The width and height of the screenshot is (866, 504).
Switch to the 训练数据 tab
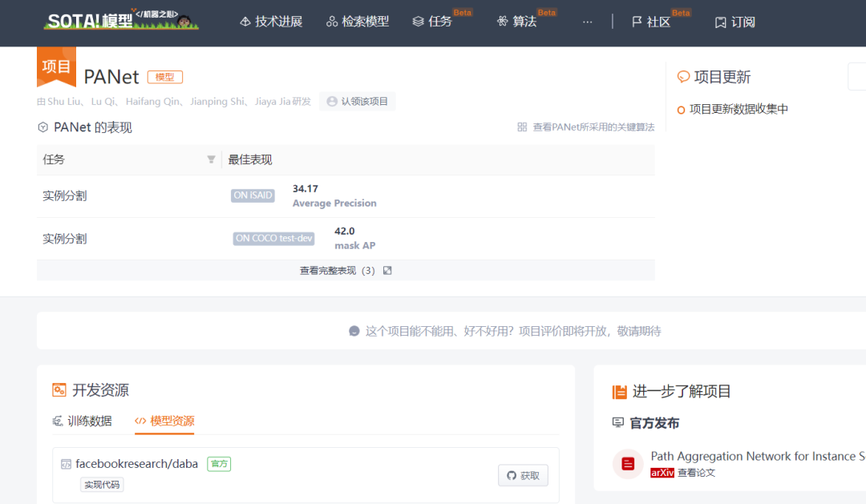pyautogui.click(x=88, y=421)
